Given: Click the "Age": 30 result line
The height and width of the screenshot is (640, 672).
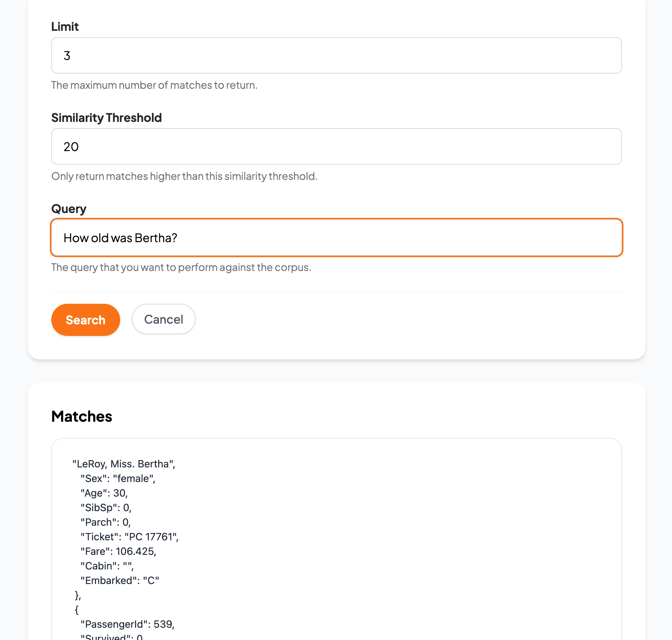Looking at the screenshot, I should pyautogui.click(x=104, y=493).
